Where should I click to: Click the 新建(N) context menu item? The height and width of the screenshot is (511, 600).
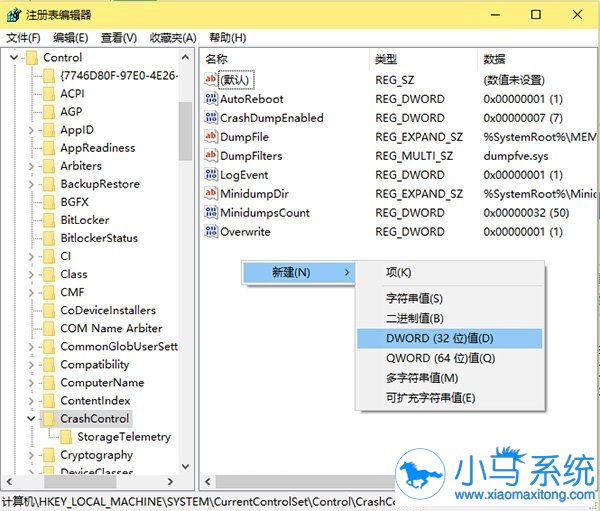pos(299,273)
